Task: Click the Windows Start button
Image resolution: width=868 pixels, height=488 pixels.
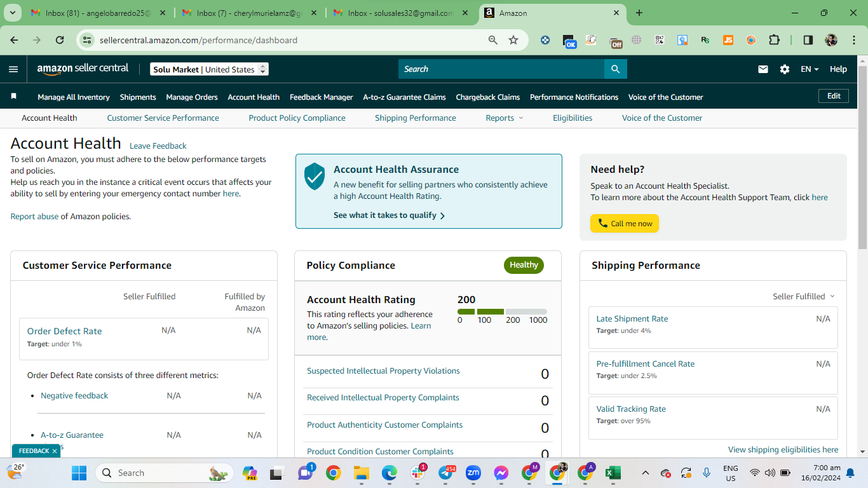Action: click(79, 473)
